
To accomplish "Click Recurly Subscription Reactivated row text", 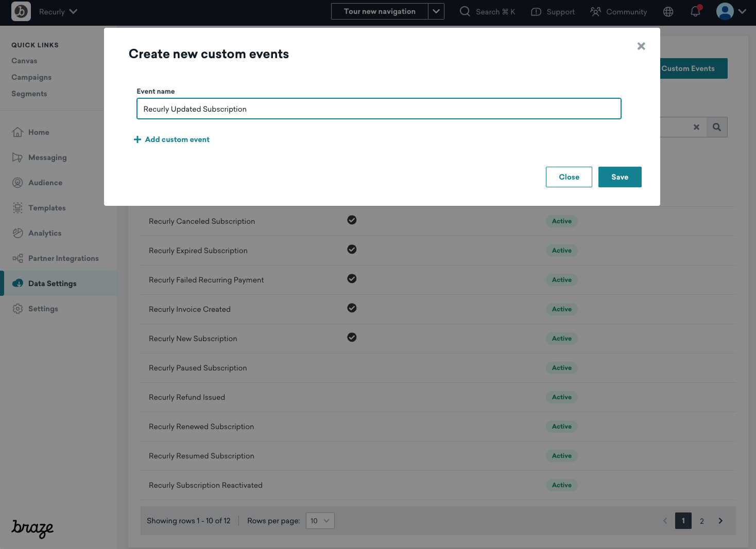I will (205, 485).
